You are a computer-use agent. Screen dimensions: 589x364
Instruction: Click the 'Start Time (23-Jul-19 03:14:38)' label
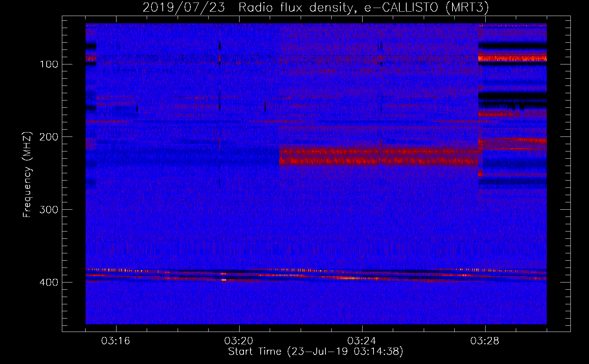316,352
